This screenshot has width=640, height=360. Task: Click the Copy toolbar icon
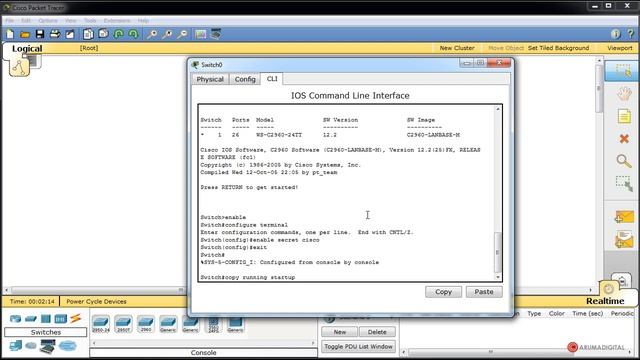tap(88, 34)
